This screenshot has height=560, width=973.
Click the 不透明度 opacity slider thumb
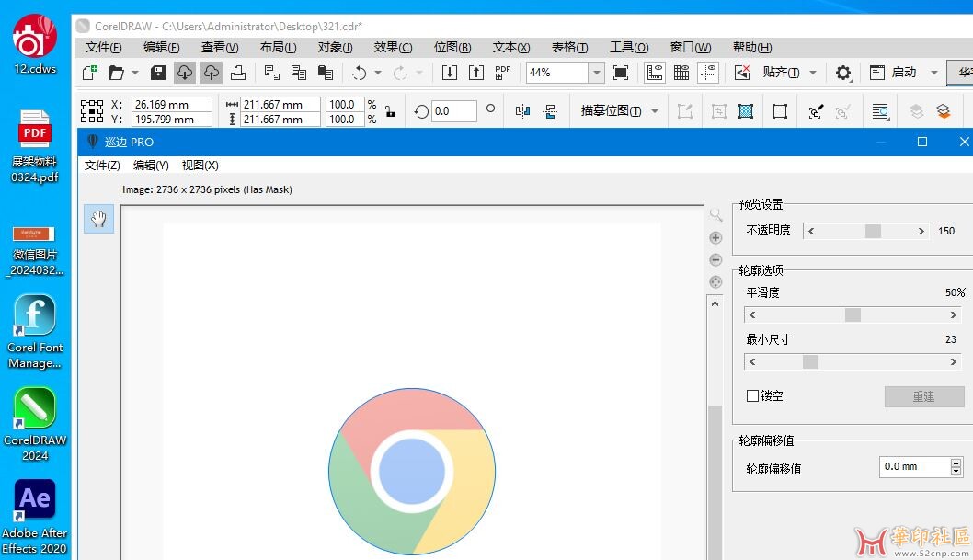click(x=873, y=232)
